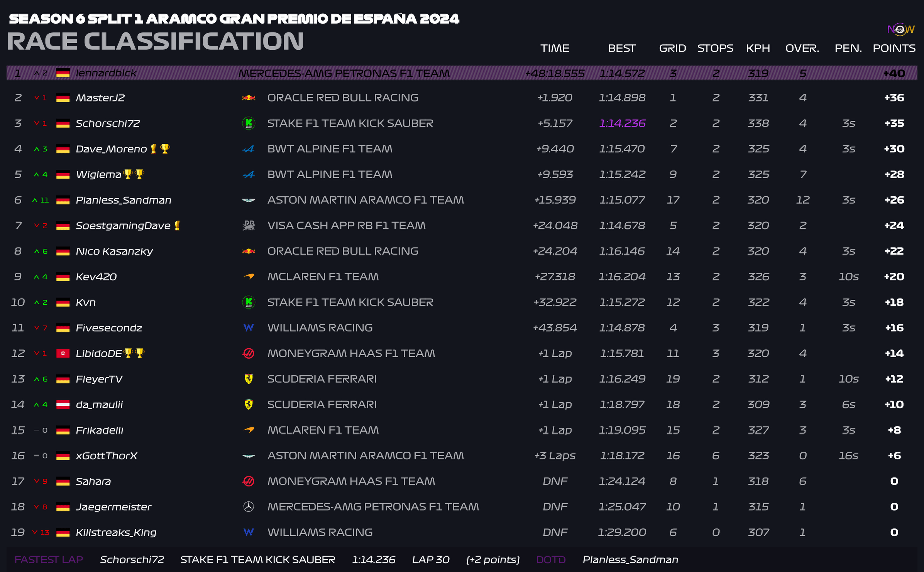Image resolution: width=924 pixels, height=572 pixels.
Task: Click driver name MasterJ2
Action: coord(100,98)
